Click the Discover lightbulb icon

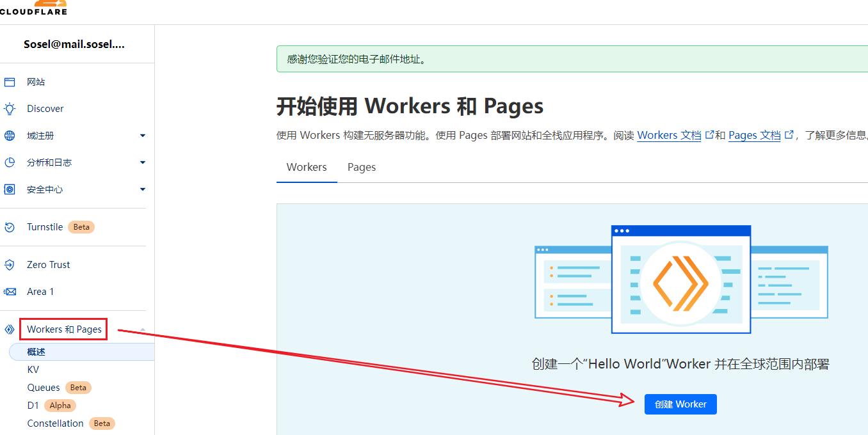10,109
